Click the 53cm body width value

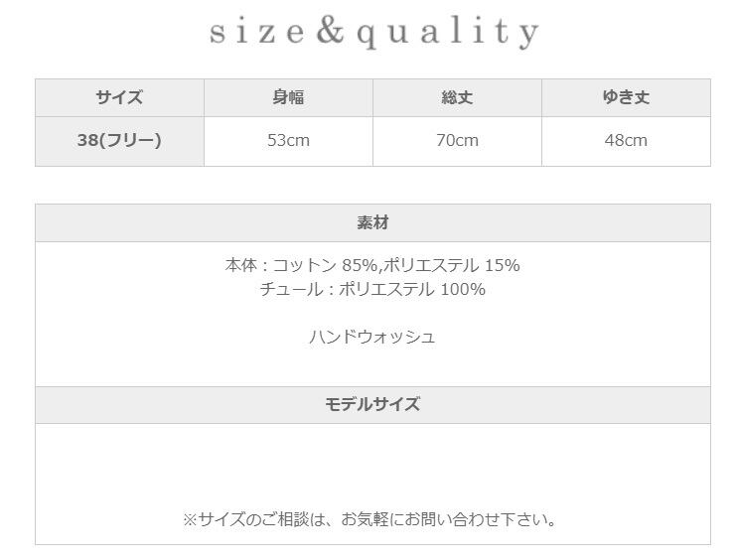[288, 141]
